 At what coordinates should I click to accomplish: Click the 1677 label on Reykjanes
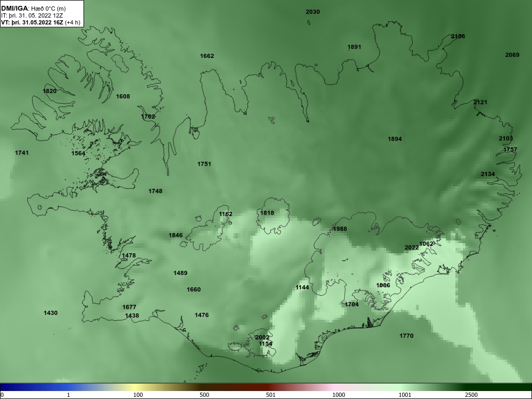[129, 307]
